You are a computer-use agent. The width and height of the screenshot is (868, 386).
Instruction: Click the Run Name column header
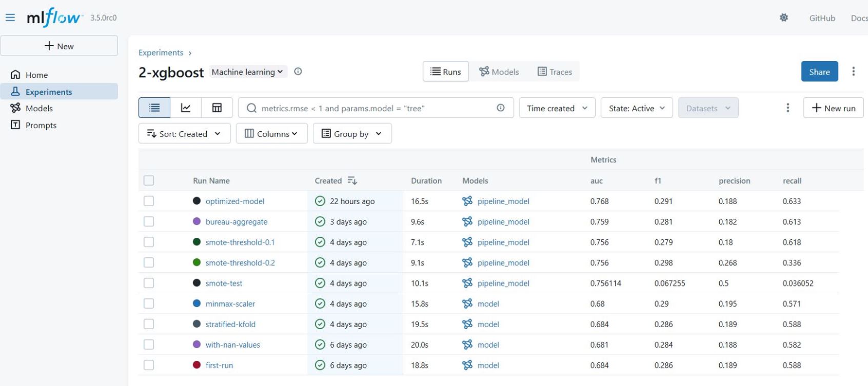(211, 181)
